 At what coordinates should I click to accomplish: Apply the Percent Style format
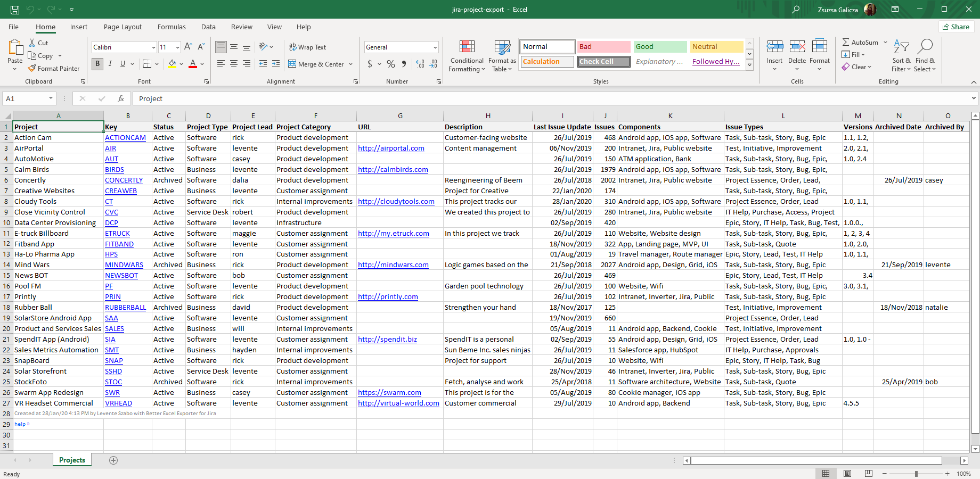coord(390,63)
